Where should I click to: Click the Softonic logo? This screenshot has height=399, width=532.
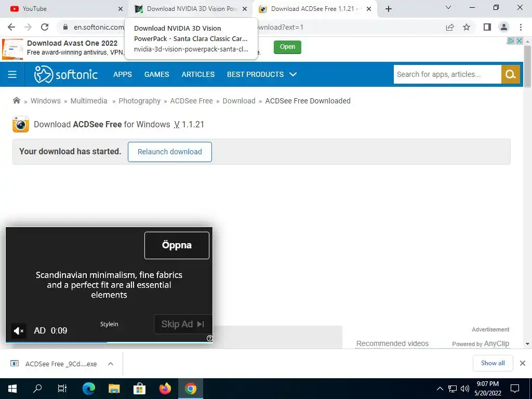(x=66, y=74)
